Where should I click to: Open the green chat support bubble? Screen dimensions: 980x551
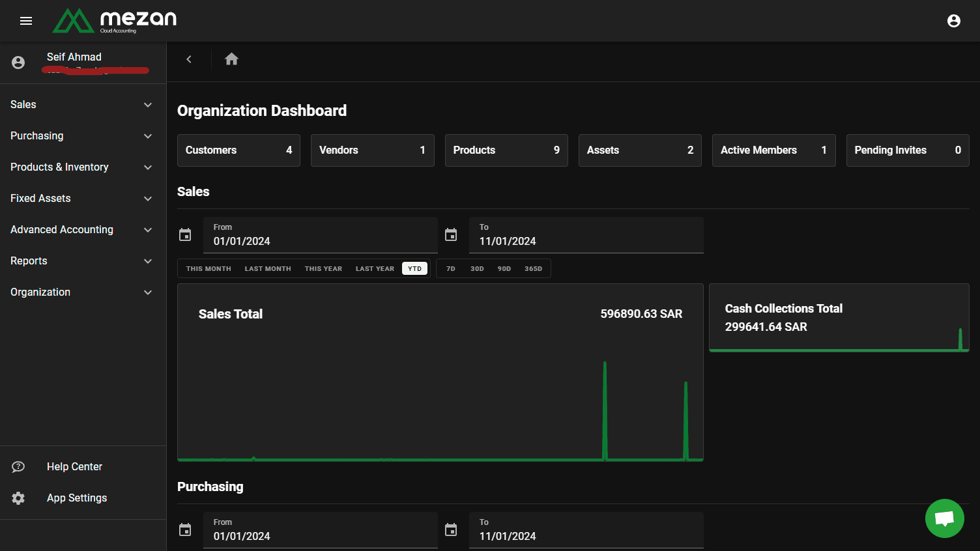coord(945,518)
